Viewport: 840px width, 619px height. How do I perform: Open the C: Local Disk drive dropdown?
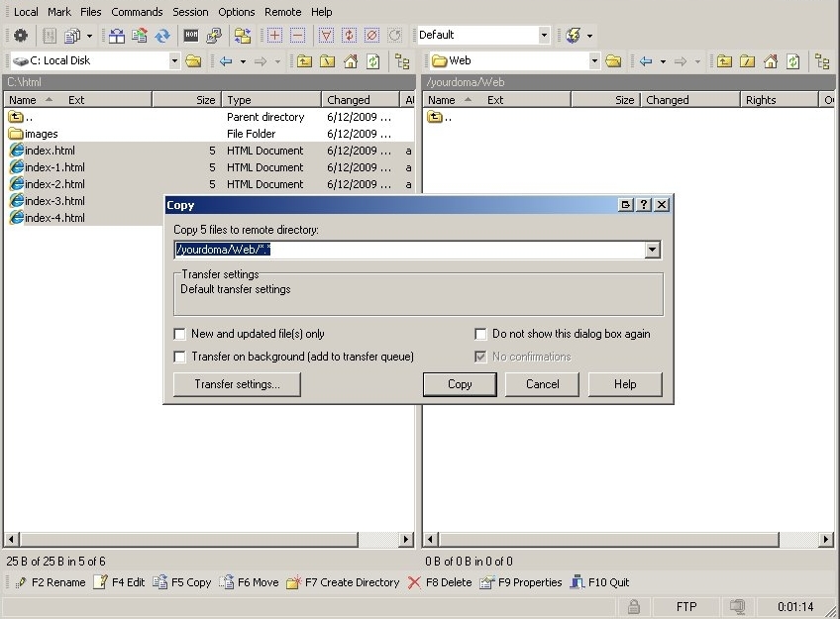tap(174, 61)
